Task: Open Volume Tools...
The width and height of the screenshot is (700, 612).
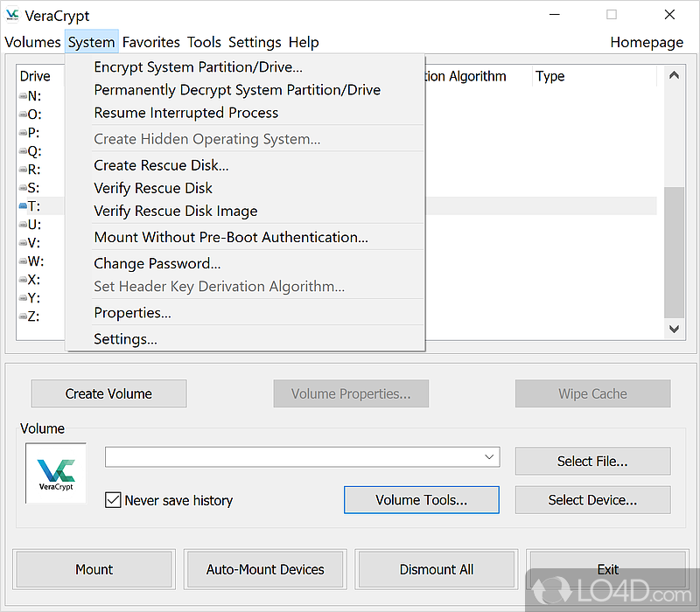Action: pyautogui.click(x=422, y=499)
